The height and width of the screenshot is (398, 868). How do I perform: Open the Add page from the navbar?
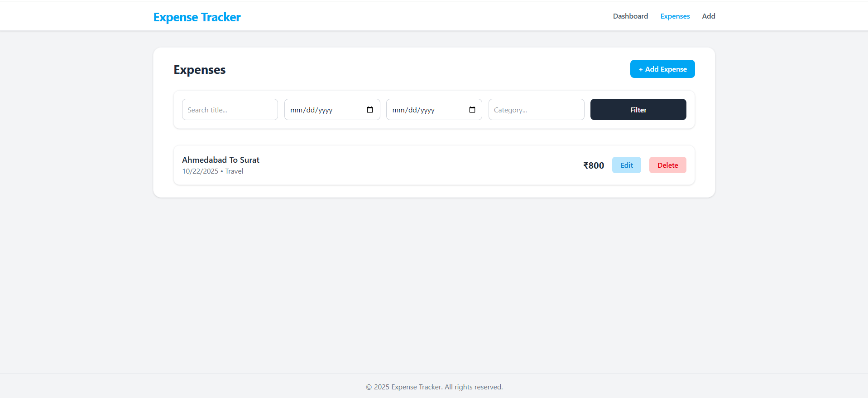click(x=708, y=16)
